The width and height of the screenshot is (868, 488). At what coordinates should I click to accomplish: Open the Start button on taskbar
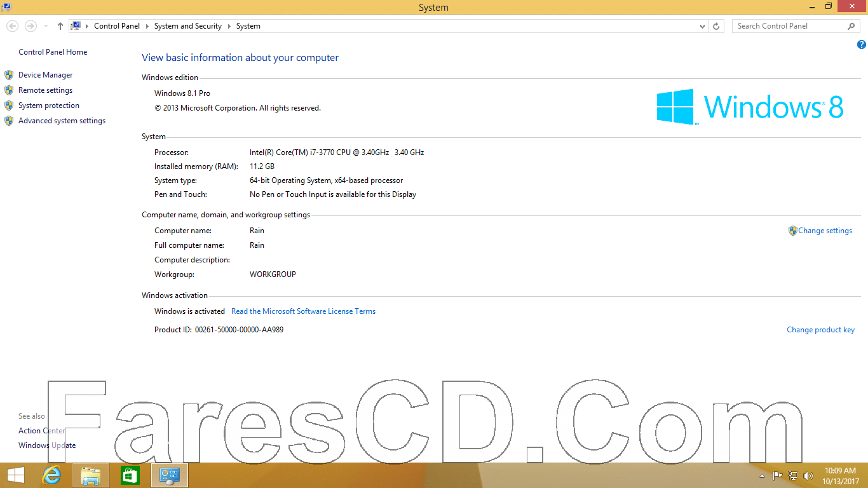[15, 475]
